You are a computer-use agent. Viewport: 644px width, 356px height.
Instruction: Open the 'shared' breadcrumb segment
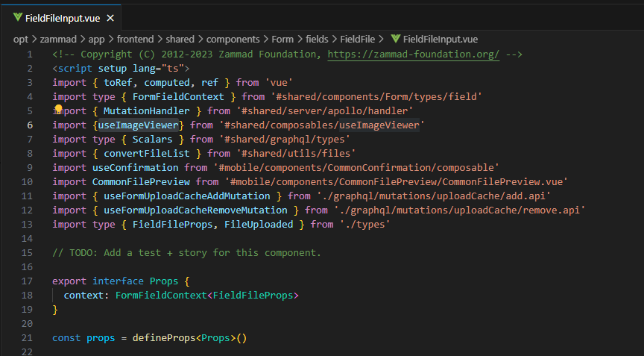pos(180,39)
